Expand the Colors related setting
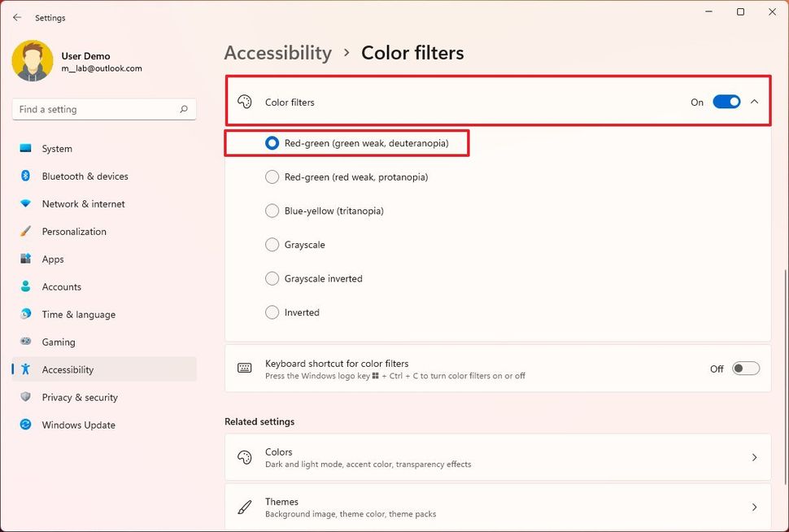Viewport: 789px width, 532px height. point(498,457)
